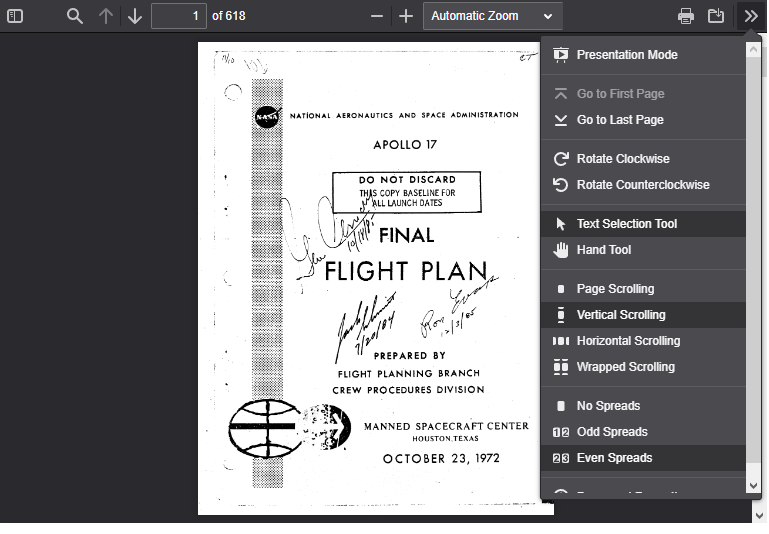Image resolution: width=769 pixels, height=534 pixels.
Task: Click the Hand Tool hand icon
Action: click(x=561, y=250)
